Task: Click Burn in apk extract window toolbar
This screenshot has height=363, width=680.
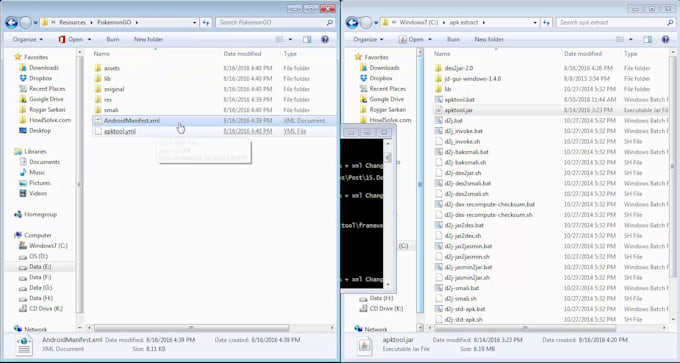Action: 453,39
